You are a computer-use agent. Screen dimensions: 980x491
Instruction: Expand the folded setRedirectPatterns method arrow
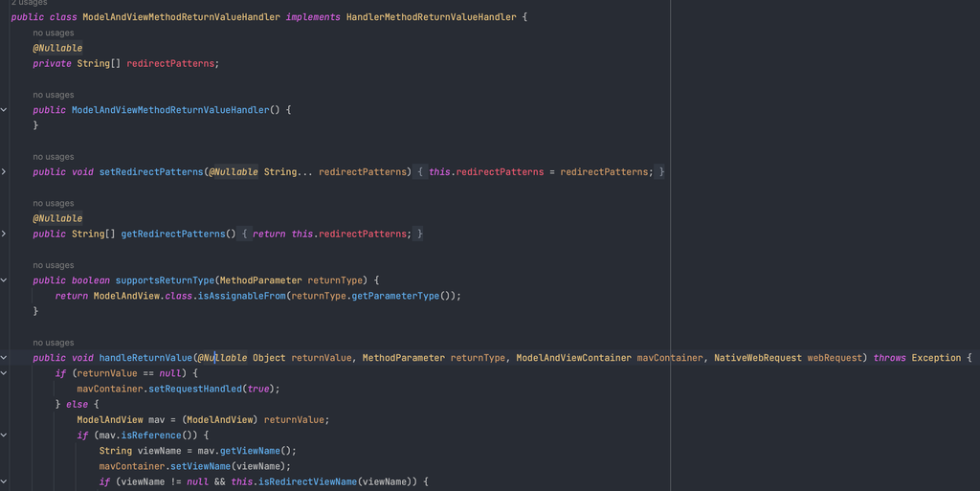[4, 171]
